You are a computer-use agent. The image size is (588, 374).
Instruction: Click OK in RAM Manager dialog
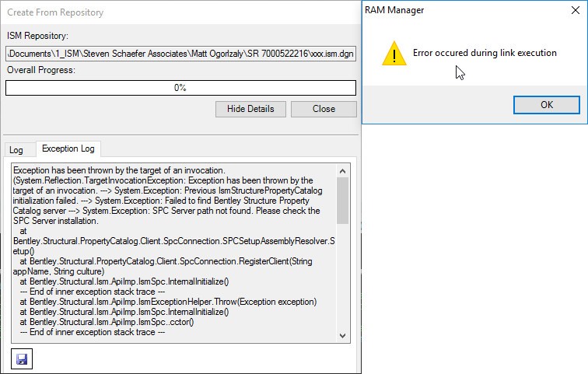tap(546, 104)
